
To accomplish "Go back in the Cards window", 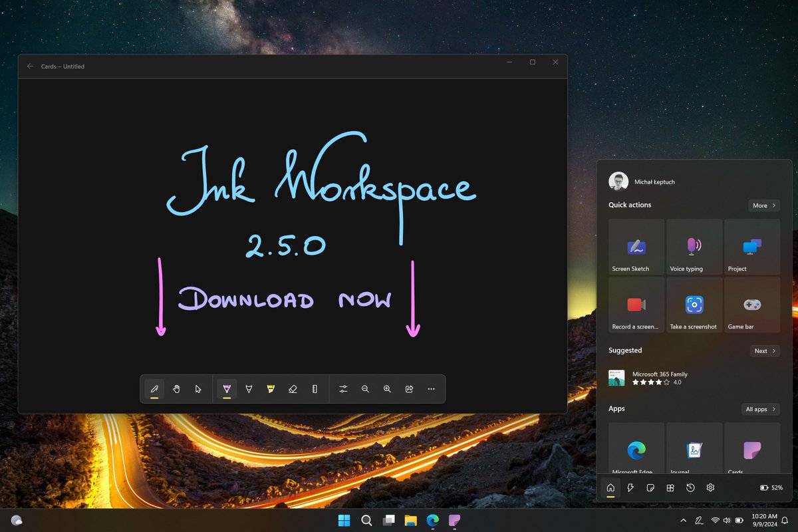I will click(30, 66).
